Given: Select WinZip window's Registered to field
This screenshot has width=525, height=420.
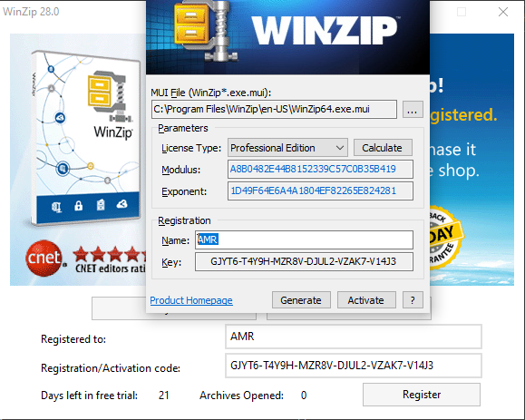Looking at the screenshot, I should [x=354, y=337].
